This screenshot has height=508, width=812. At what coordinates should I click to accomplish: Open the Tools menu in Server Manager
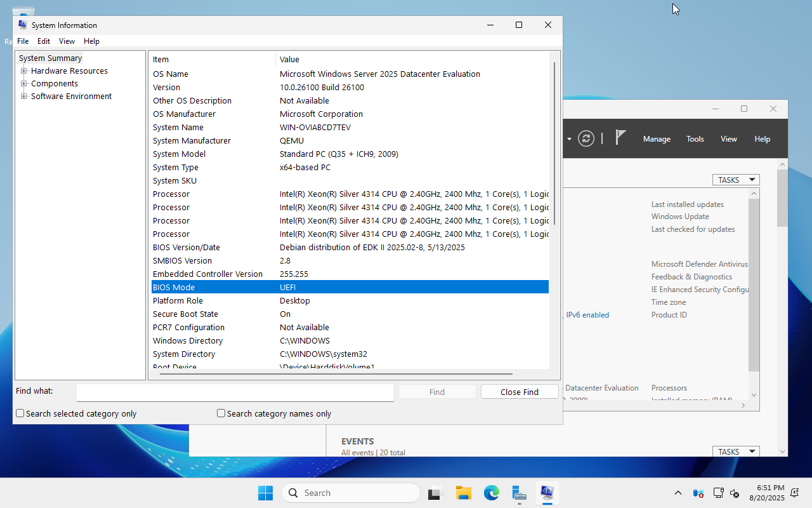tap(695, 138)
